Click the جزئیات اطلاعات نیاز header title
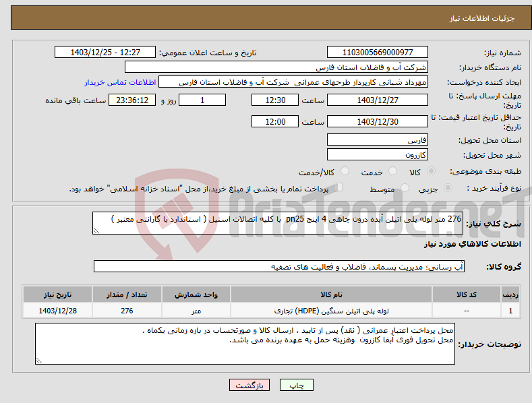The height and width of the screenshot is (403, 532). (x=482, y=18)
